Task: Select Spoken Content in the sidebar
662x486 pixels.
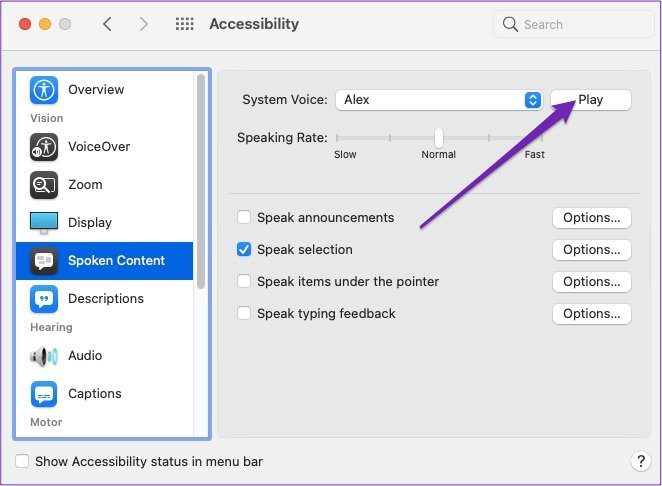Action: click(x=104, y=261)
